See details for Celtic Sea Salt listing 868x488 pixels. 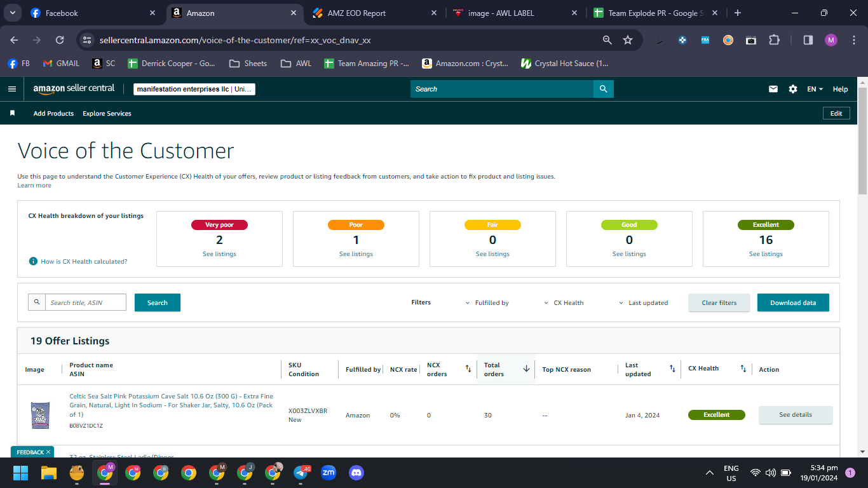point(796,415)
